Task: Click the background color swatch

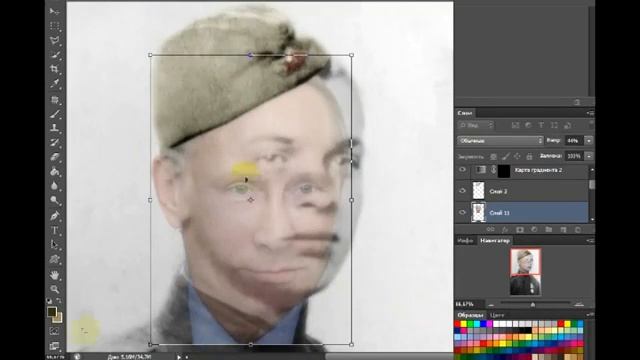Action: click(59, 318)
